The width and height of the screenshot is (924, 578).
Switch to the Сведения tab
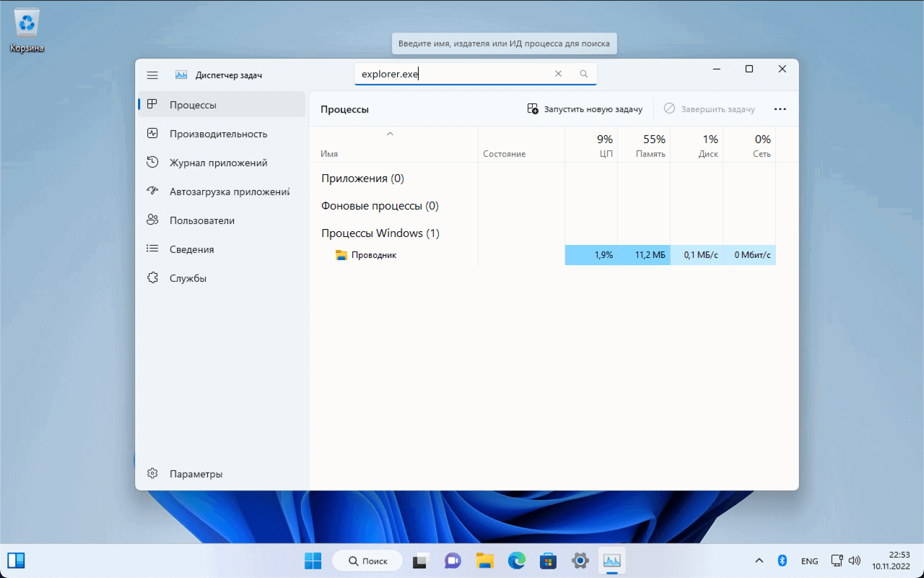point(222,249)
